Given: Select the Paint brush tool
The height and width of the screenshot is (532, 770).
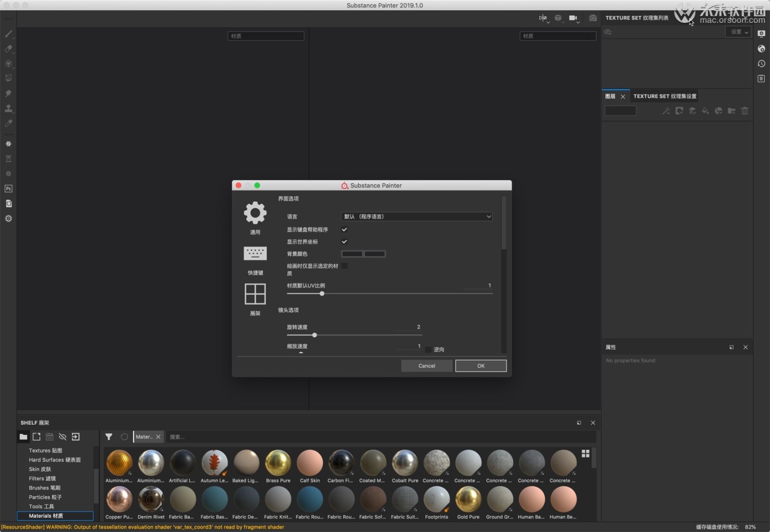Looking at the screenshot, I should click(x=8, y=34).
